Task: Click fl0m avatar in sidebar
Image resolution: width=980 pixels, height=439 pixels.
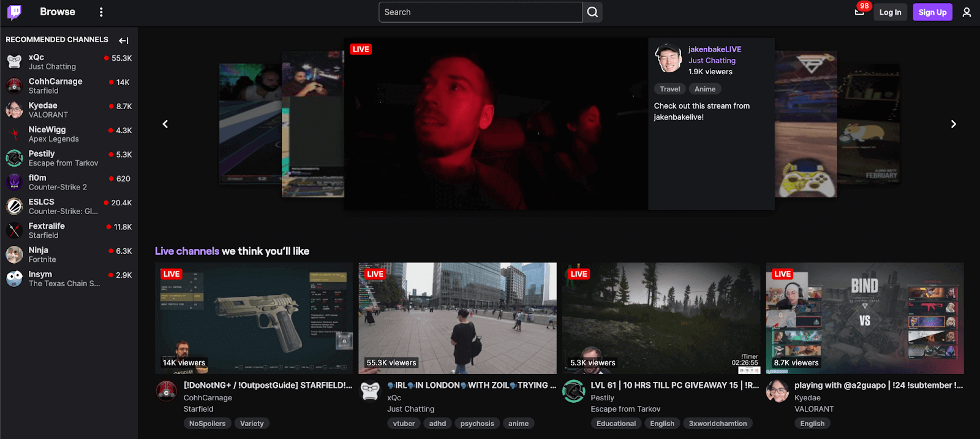Action: [15, 182]
